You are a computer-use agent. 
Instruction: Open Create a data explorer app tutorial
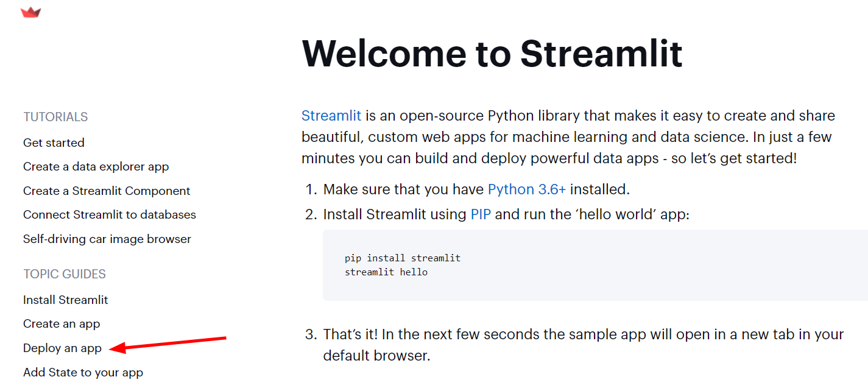(x=96, y=166)
